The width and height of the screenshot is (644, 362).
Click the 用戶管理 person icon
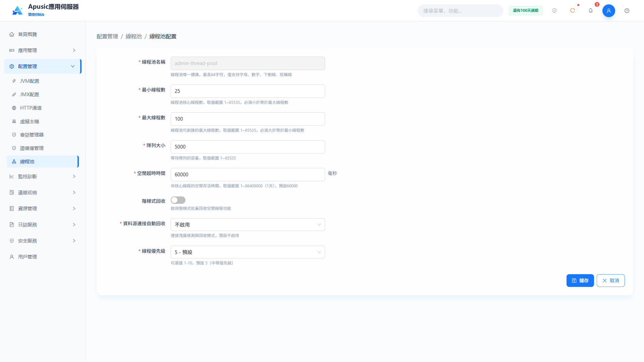(x=12, y=257)
